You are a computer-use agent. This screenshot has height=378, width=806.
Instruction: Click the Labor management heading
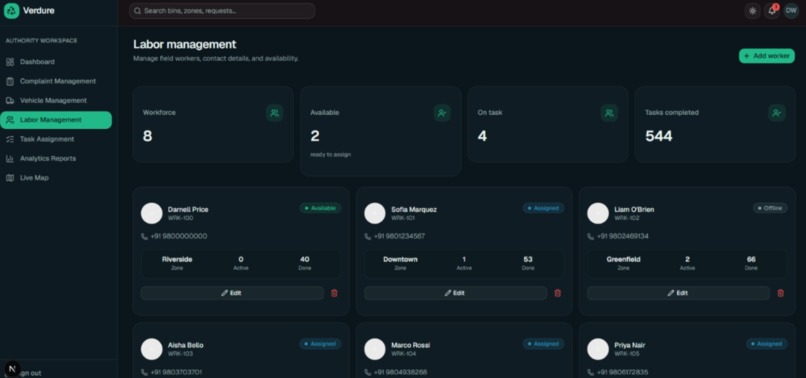coord(185,44)
